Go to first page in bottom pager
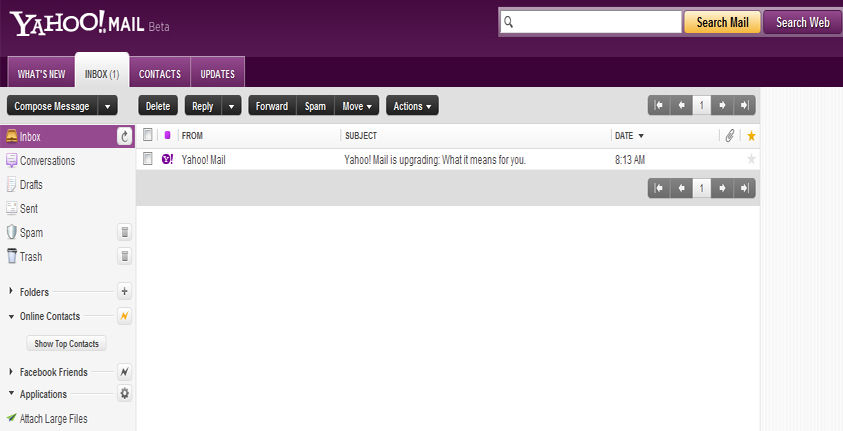 coord(659,188)
